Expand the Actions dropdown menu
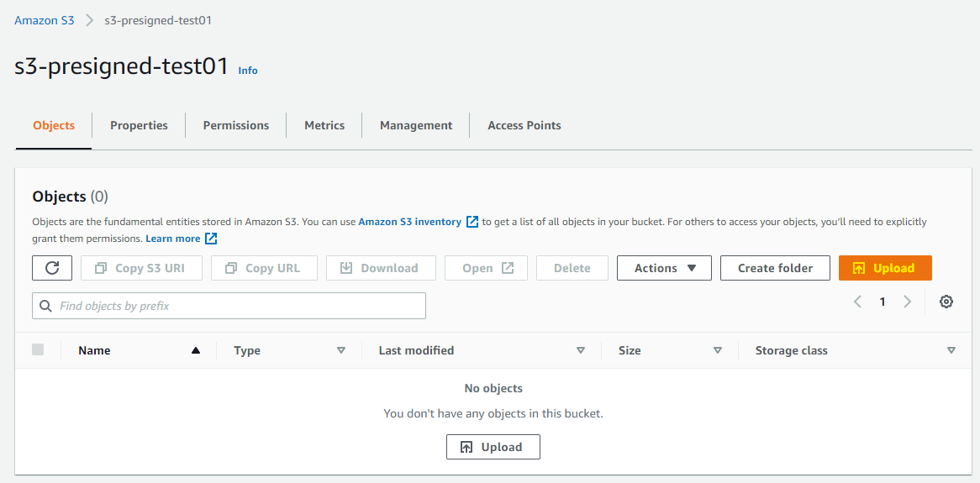 point(664,268)
